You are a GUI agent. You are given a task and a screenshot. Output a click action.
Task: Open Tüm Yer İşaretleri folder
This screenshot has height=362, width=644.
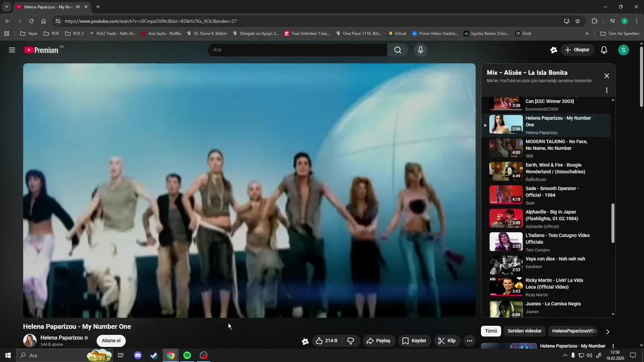(x=620, y=34)
